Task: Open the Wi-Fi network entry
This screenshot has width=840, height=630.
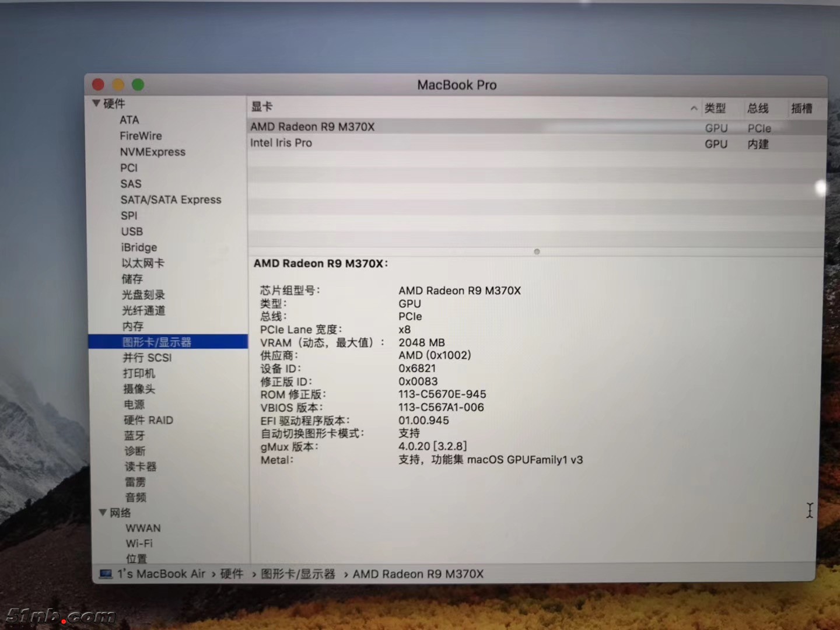Action: (x=139, y=543)
